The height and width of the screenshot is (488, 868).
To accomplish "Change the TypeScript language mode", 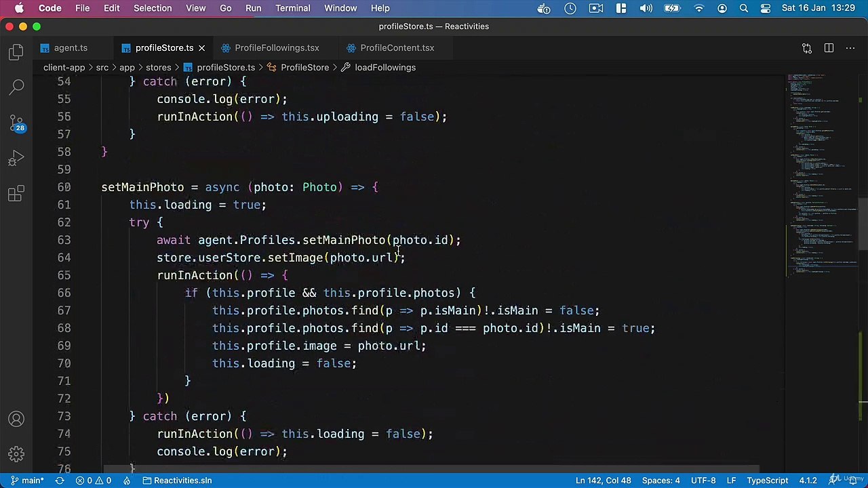I will point(767,481).
